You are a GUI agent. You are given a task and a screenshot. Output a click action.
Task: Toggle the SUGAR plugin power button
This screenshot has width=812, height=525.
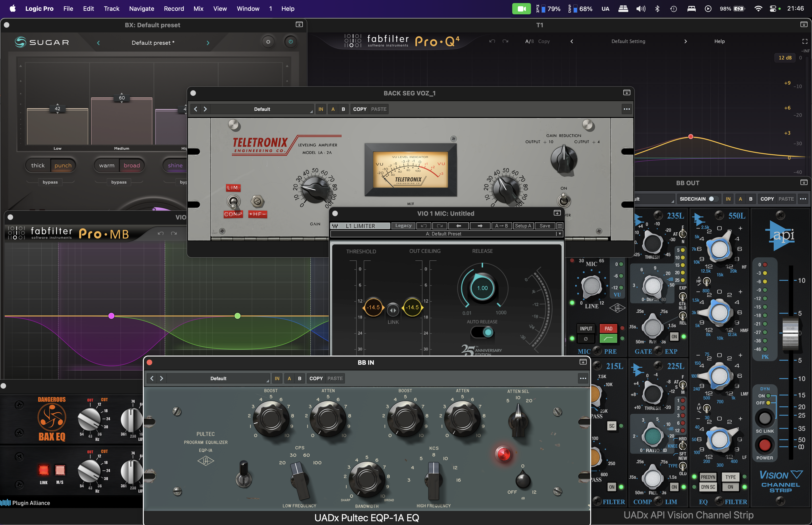[291, 42]
